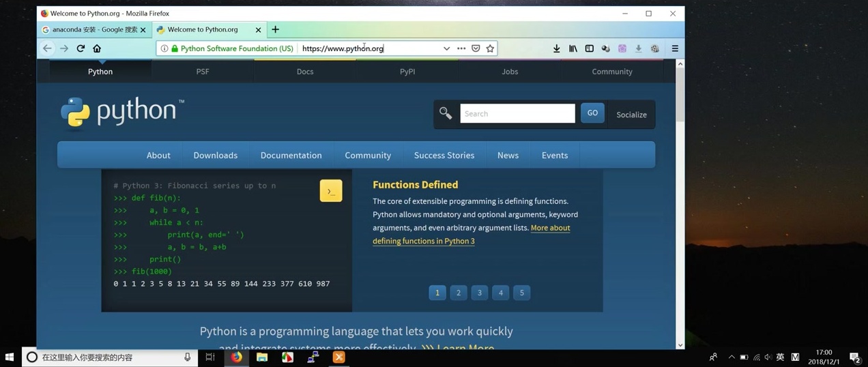Open the Success Stories menu item
868x367 pixels.
coord(444,156)
